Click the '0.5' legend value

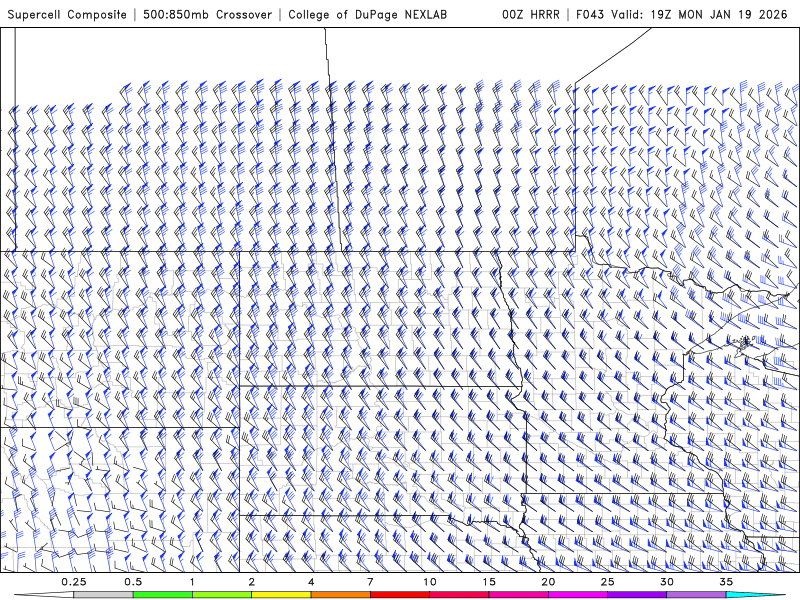point(133,582)
